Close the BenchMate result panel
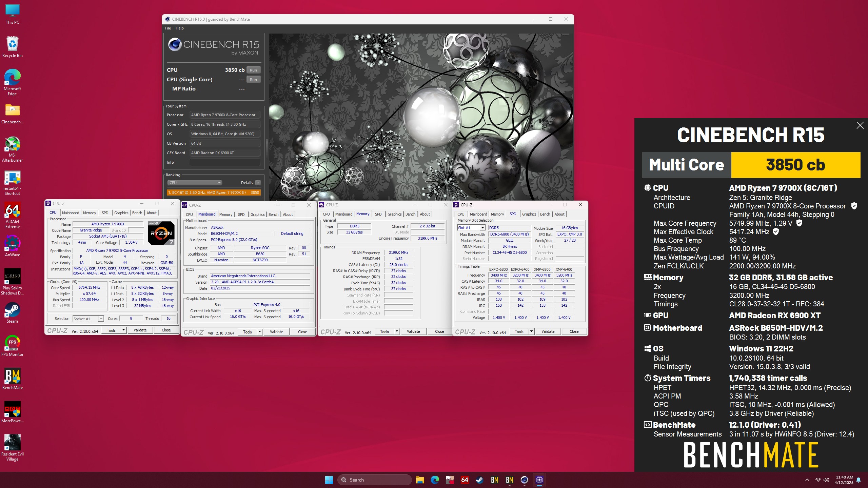This screenshot has height=488, width=868. [x=860, y=126]
